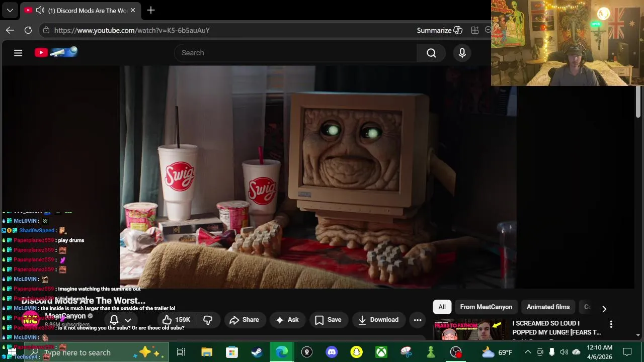This screenshot has width=644, height=362.
Task: Open Steam from taskbar
Action: point(257,352)
